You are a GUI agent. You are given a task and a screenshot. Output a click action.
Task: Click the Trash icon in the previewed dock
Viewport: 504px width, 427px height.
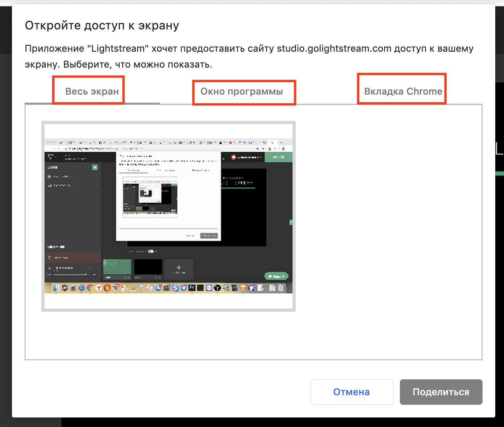click(x=281, y=288)
